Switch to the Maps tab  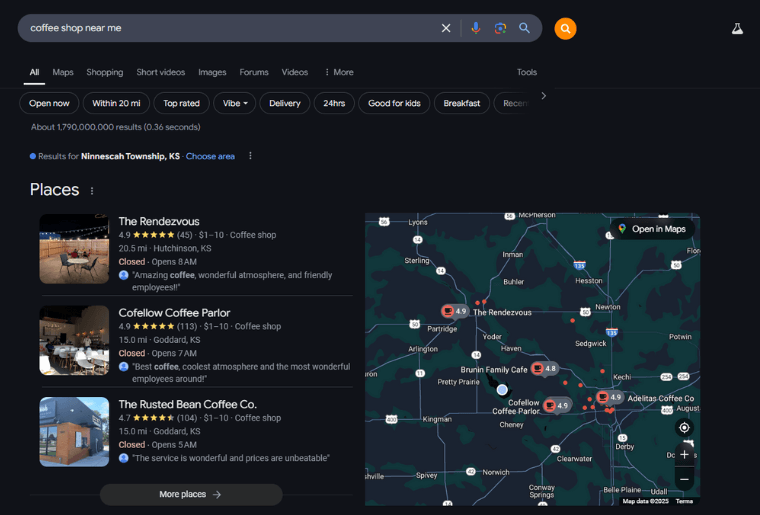click(63, 72)
